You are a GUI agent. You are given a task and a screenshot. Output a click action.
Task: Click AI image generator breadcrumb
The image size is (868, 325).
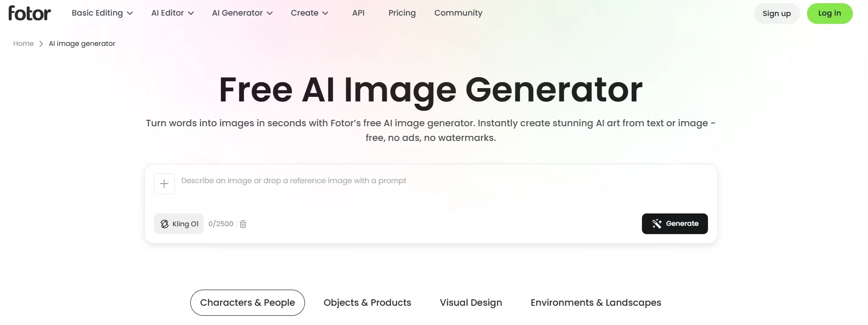tap(82, 44)
